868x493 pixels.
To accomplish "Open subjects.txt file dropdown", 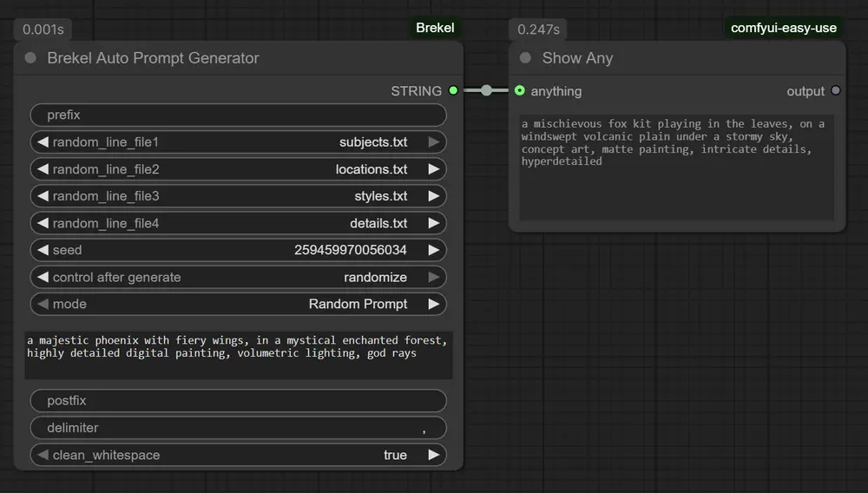I will point(373,142).
